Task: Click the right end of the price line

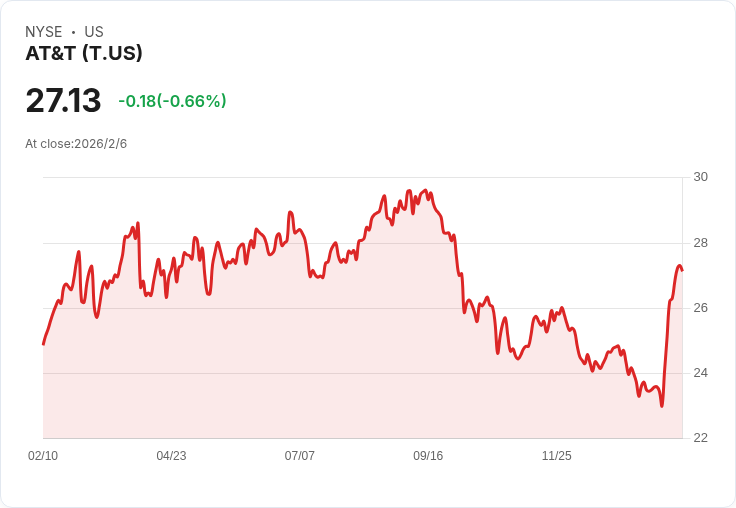Action: tap(682, 271)
